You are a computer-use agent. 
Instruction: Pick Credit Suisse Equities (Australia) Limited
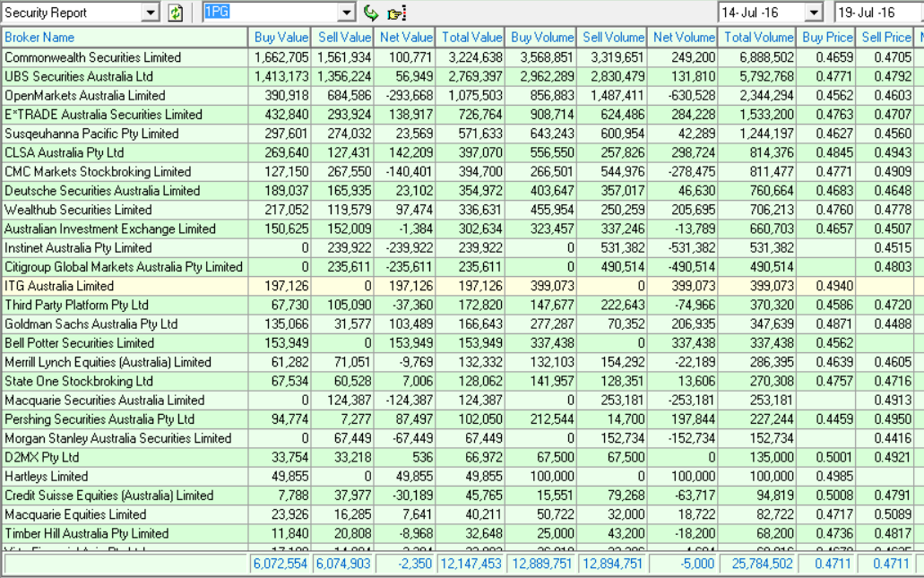(109, 496)
